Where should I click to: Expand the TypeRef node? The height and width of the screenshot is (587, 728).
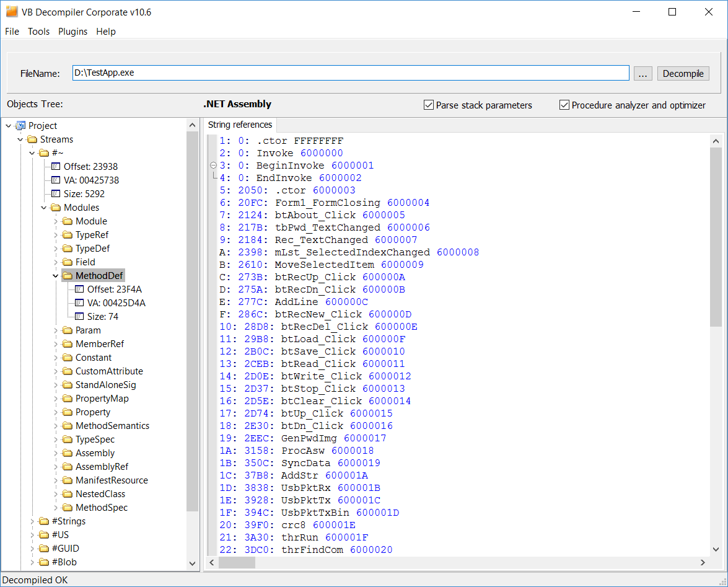point(56,235)
